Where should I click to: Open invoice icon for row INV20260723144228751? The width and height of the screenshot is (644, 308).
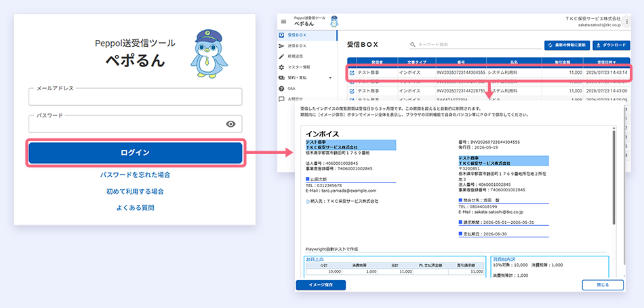pos(352,91)
